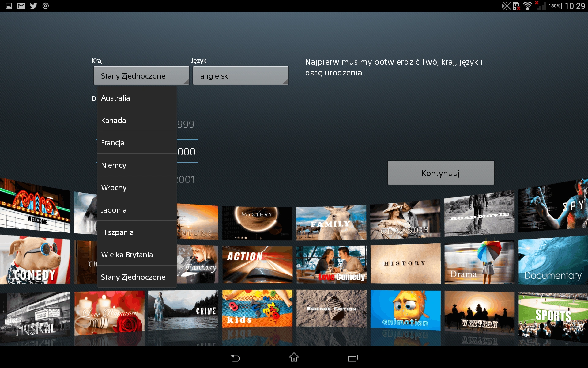The image size is (588, 368).
Task: Click the Kontynuuj button
Action: (x=441, y=173)
